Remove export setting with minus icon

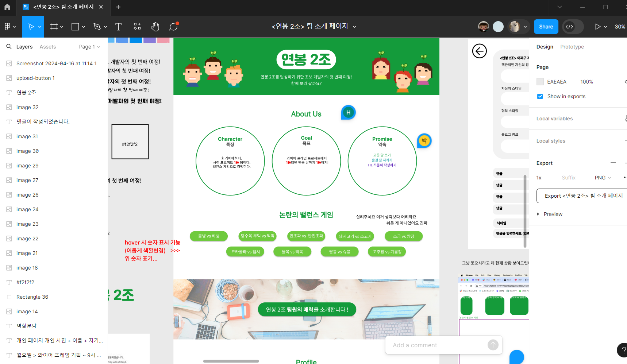pos(613,163)
